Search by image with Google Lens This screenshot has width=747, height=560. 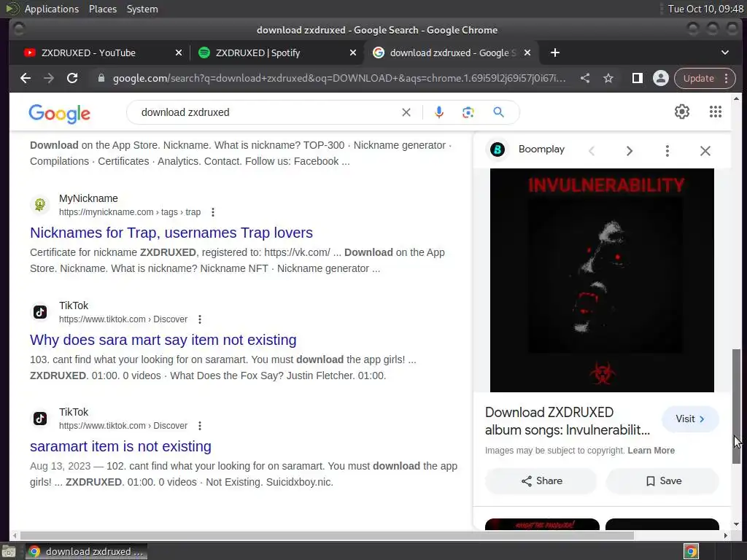pos(468,112)
